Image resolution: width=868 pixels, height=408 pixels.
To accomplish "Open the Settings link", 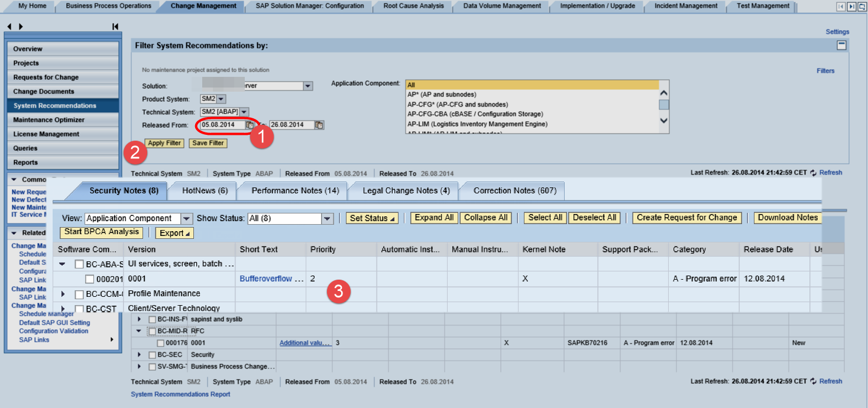I will pos(837,32).
